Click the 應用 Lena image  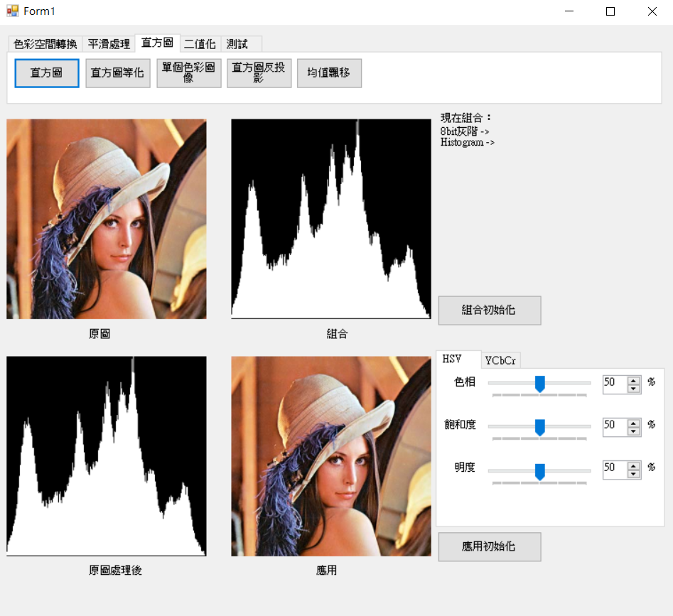[x=331, y=456]
